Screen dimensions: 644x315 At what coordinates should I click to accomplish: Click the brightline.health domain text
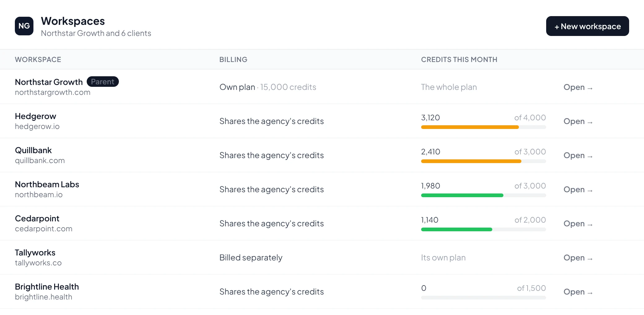(43, 297)
